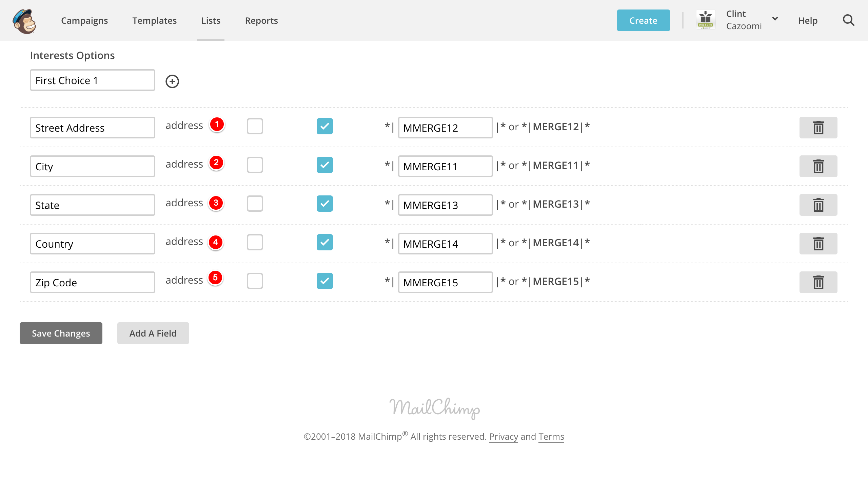Check the required box for Zip Code
This screenshot has height=477, width=868.
(x=255, y=281)
